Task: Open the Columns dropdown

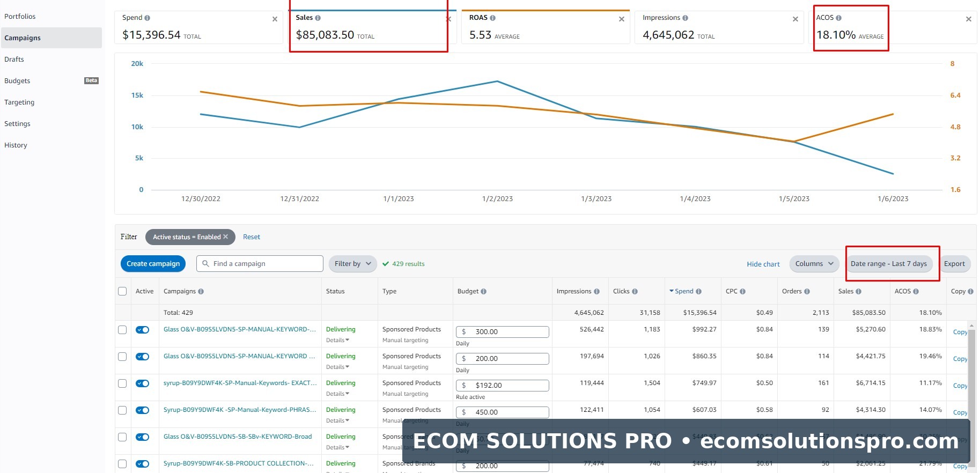Action: (814, 263)
